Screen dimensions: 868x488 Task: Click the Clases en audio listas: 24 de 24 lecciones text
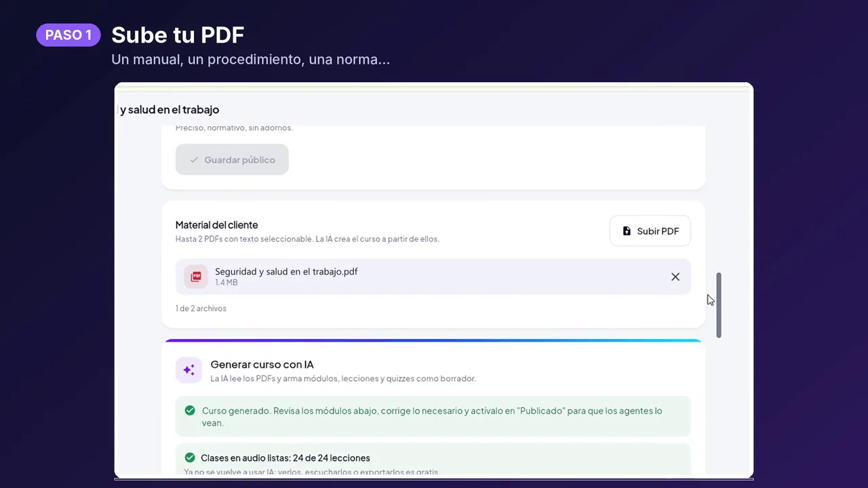click(285, 458)
